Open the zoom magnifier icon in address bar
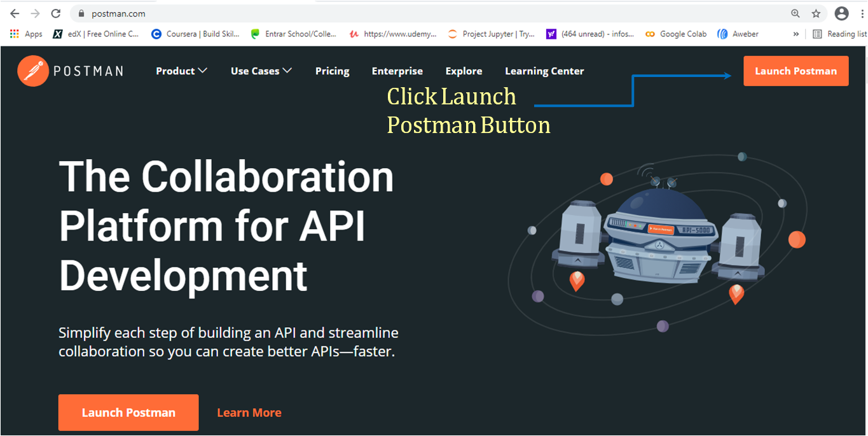The height and width of the screenshot is (436, 868). pyautogui.click(x=796, y=13)
